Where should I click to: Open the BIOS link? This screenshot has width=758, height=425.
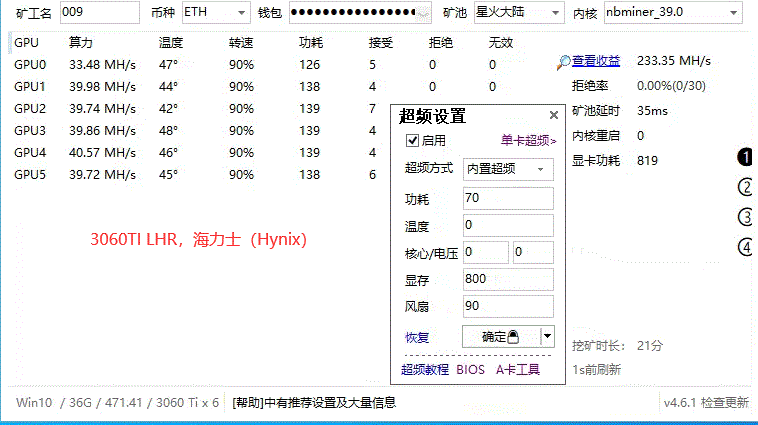click(470, 369)
